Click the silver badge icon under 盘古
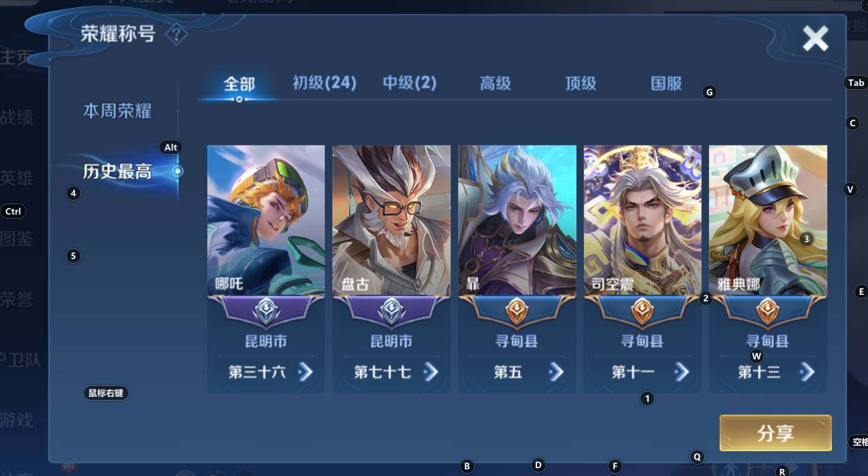 point(391,312)
